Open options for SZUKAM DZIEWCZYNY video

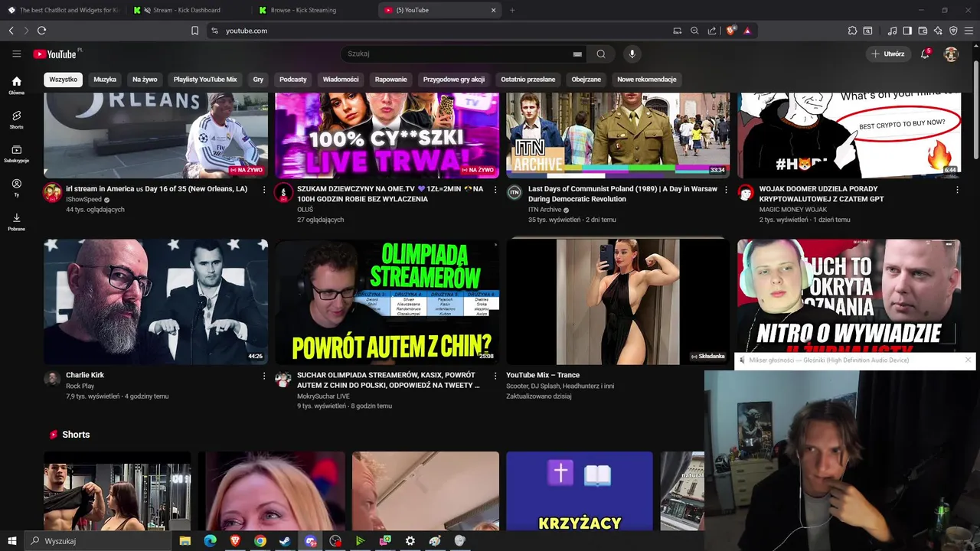[x=495, y=189]
